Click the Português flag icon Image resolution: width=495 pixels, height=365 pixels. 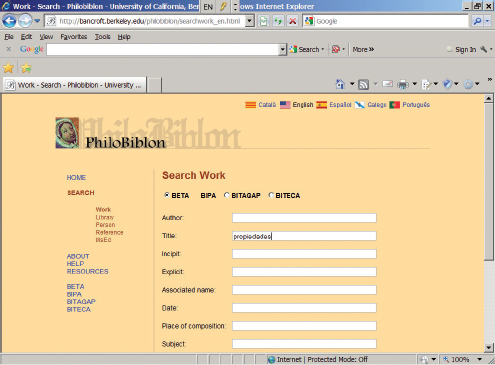click(x=394, y=105)
